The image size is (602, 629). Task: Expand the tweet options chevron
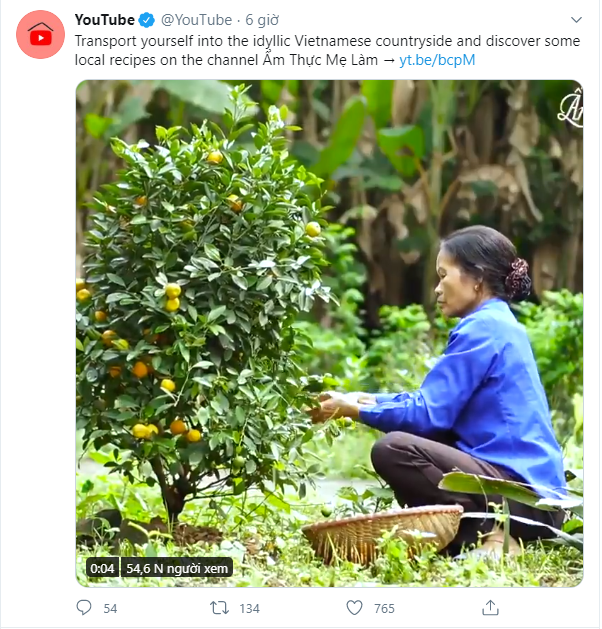[576, 20]
